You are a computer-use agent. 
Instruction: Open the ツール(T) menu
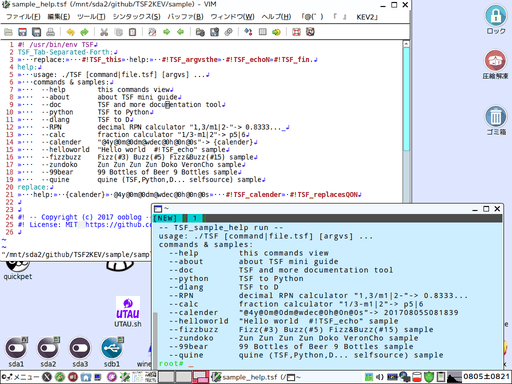(x=91, y=17)
